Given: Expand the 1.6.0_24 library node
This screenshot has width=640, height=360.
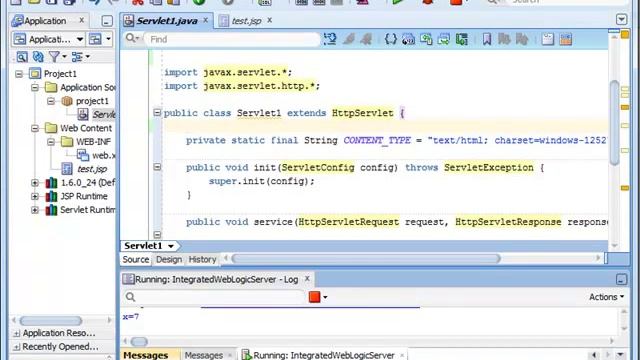Looking at the screenshot, I should tap(35, 182).
